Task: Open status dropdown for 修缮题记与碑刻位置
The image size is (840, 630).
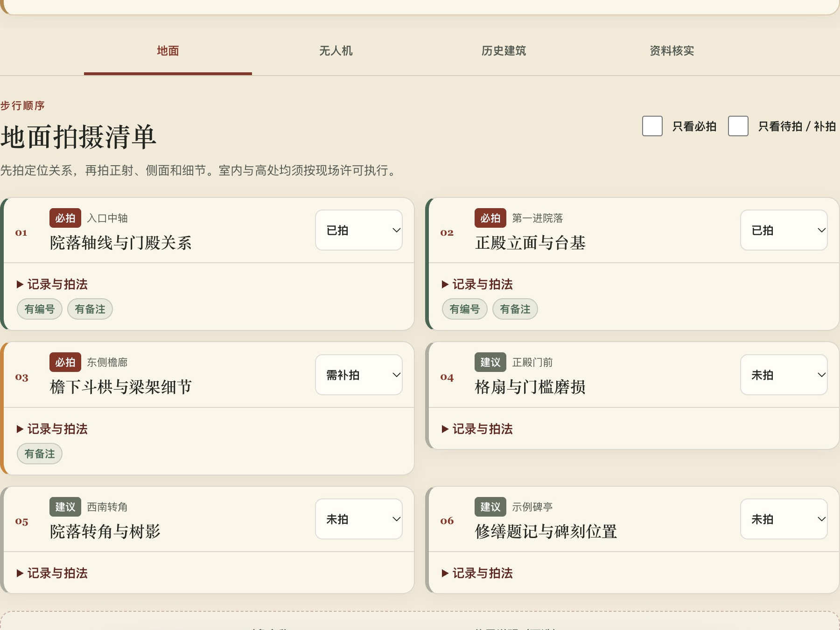Action: point(784,519)
